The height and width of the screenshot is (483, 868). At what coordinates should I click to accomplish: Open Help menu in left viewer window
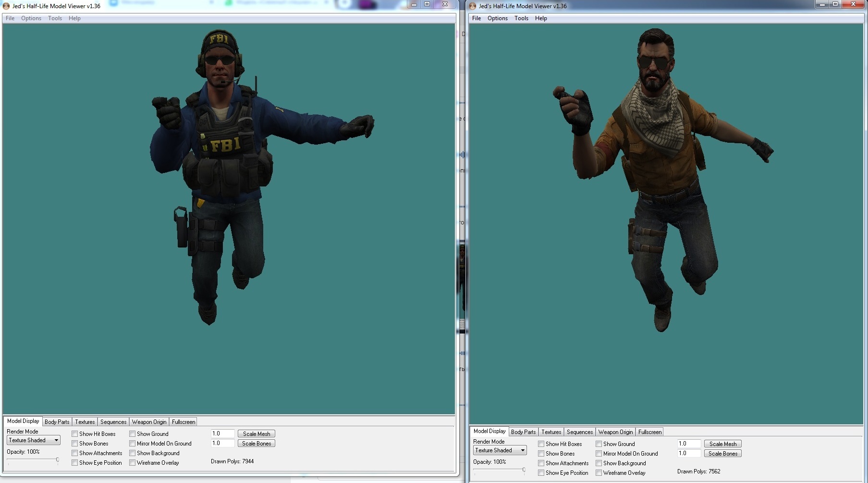74,18
